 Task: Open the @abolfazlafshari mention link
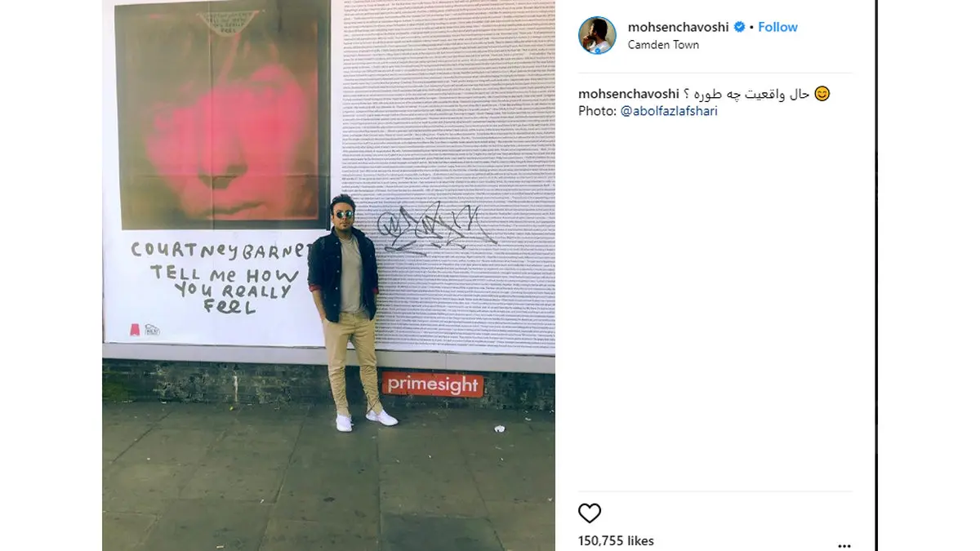pyautogui.click(x=669, y=111)
